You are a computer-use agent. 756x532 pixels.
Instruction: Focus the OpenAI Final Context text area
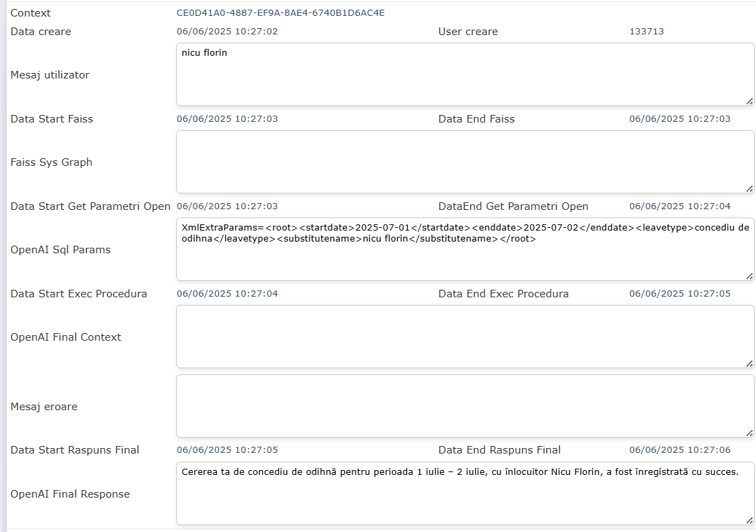pyautogui.click(x=465, y=337)
